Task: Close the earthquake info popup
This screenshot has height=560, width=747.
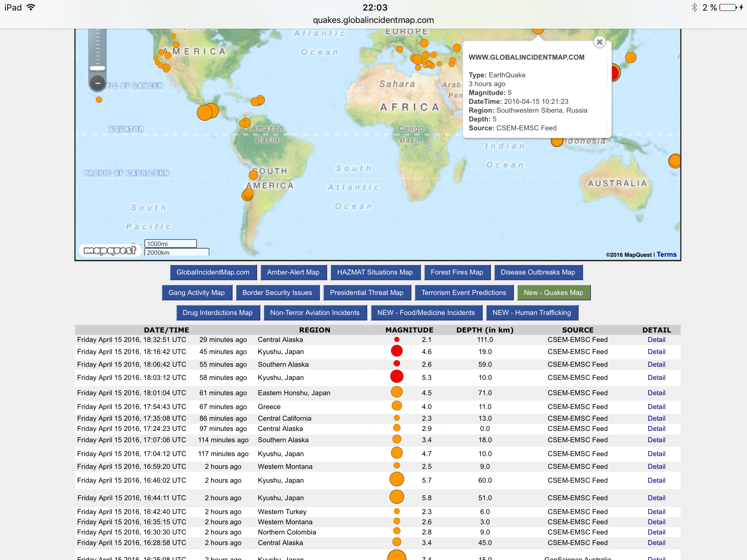Action: coord(599,42)
